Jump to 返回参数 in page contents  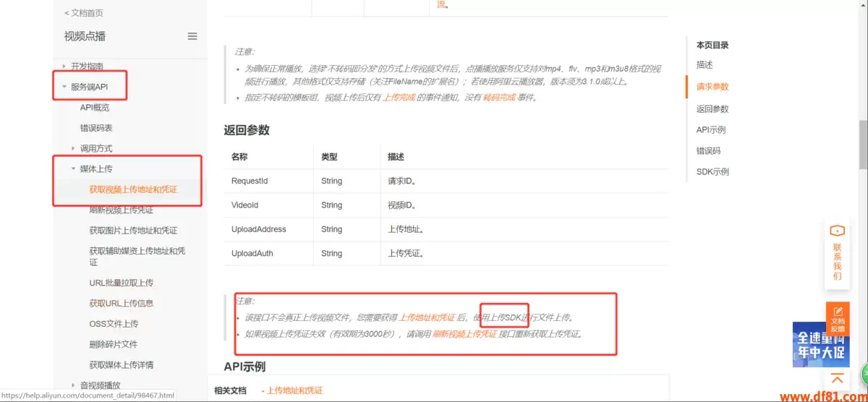point(712,109)
